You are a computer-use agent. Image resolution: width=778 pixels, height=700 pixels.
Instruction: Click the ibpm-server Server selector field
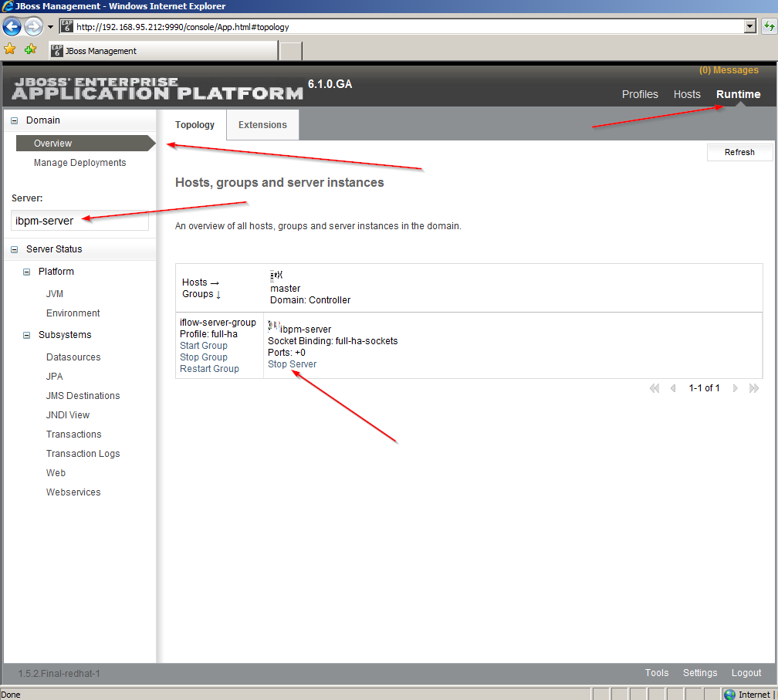point(79,221)
